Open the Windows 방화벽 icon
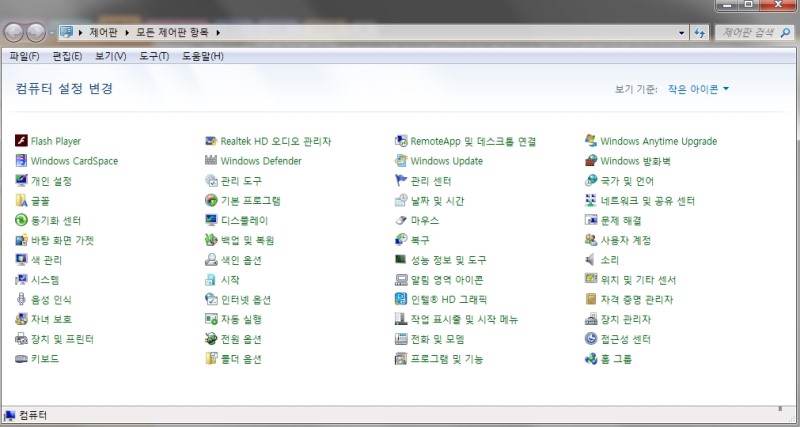 coord(591,161)
